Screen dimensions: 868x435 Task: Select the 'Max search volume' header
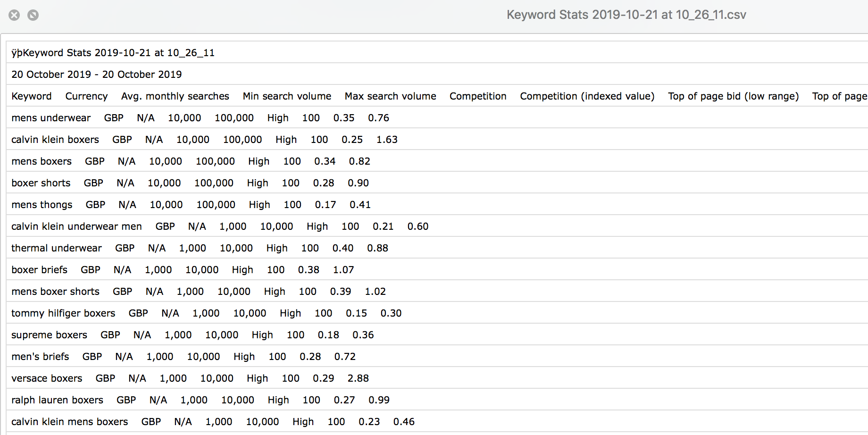390,96
